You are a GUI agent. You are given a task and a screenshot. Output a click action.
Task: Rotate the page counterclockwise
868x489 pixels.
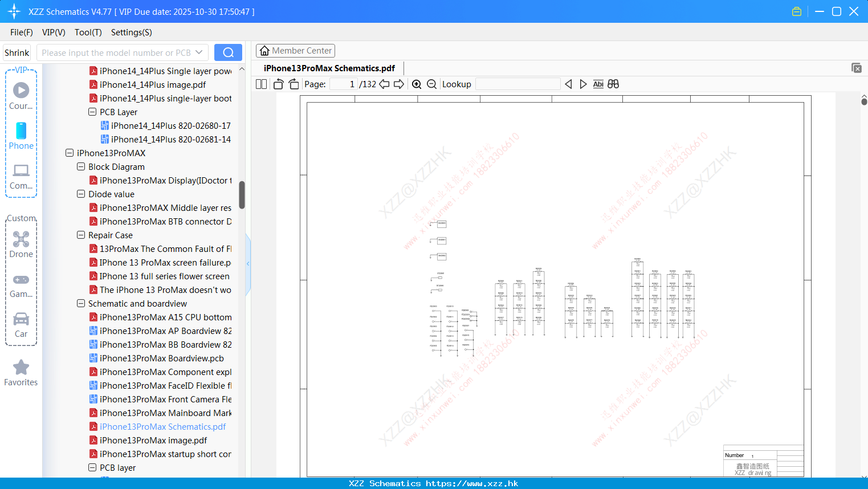pos(278,84)
